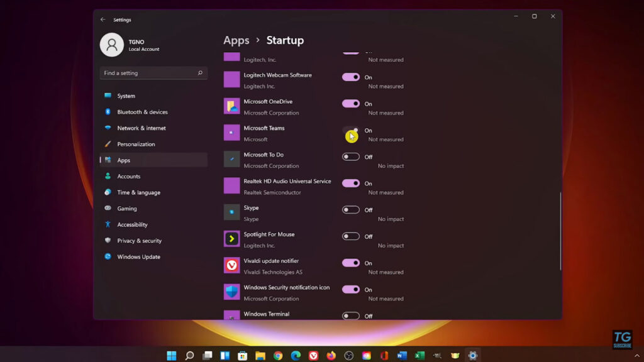Click the search magnifier in Find a setting

(x=200, y=73)
